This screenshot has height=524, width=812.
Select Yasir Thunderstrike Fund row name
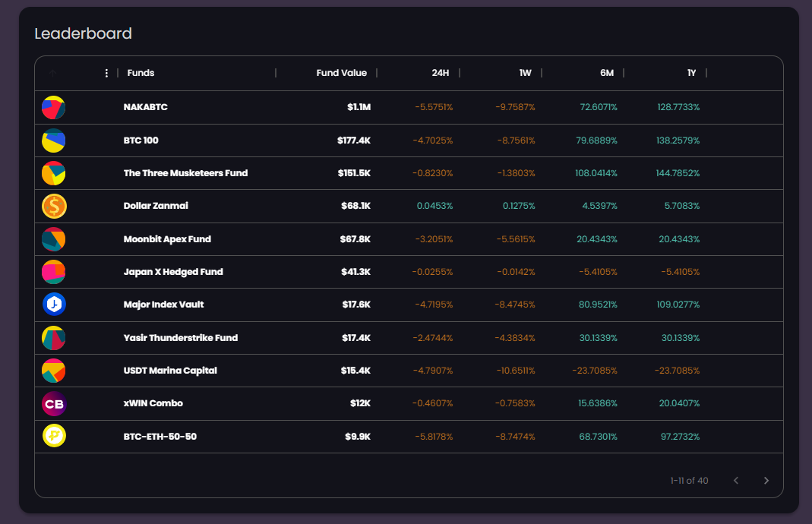pos(180,338)
